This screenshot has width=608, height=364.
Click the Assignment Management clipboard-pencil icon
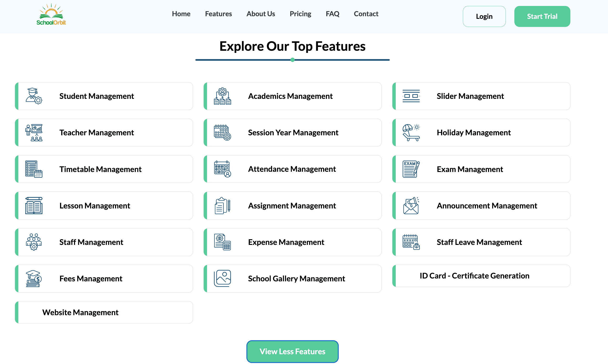(223, 206)
